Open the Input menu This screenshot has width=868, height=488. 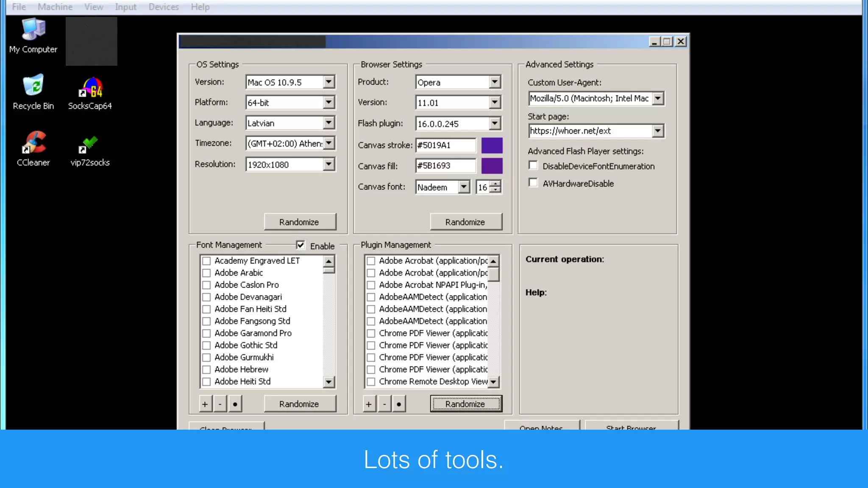(126, 7)
